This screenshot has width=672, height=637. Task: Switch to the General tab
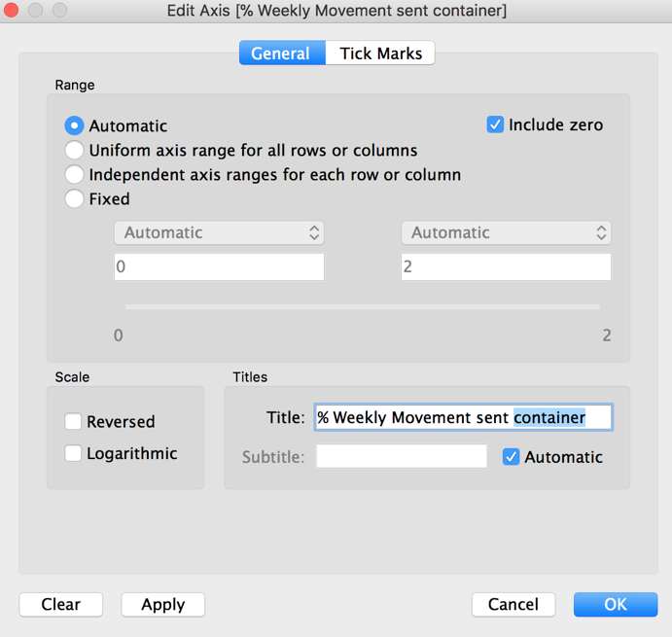coord(282,53)
